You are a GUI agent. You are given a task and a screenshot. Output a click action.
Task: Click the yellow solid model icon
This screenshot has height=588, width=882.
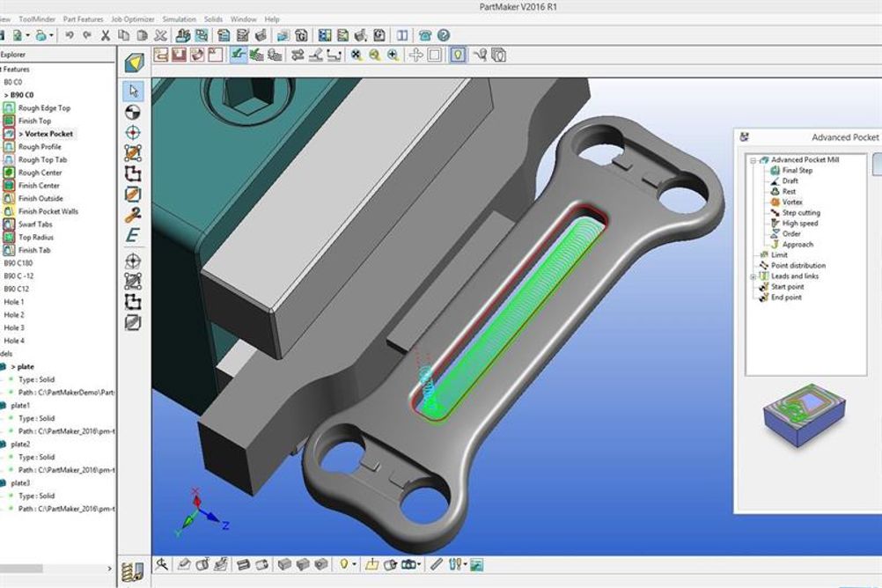click(x=134, y=62)
